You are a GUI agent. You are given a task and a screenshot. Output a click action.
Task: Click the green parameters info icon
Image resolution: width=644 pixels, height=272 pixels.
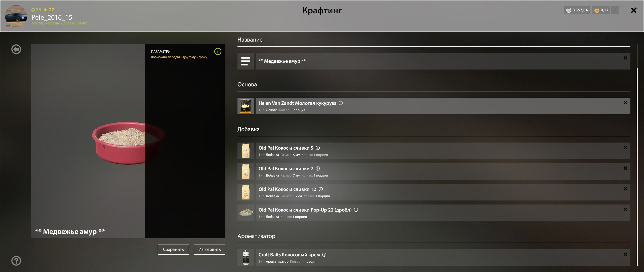(x=218, y=51)
